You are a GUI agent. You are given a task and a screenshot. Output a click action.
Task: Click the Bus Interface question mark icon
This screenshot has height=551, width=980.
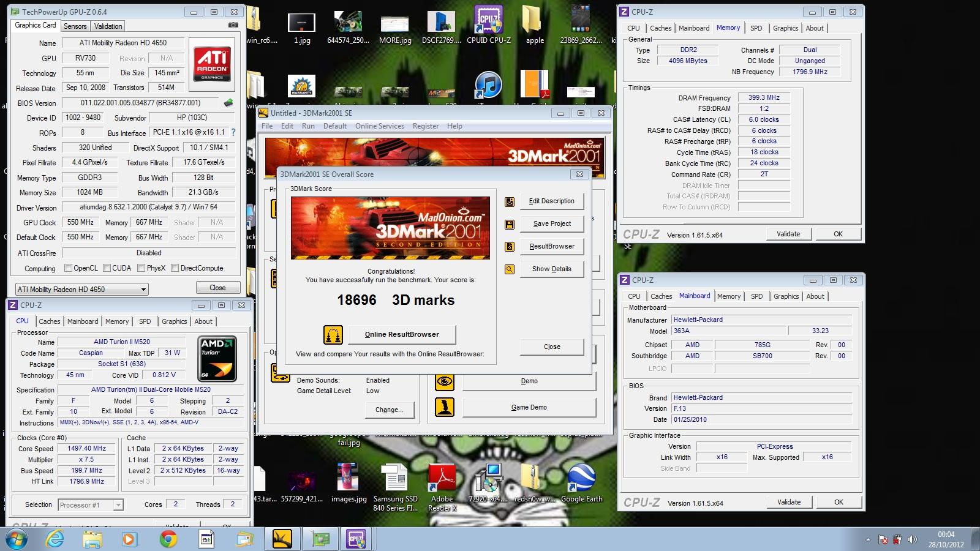pos(233,132)
